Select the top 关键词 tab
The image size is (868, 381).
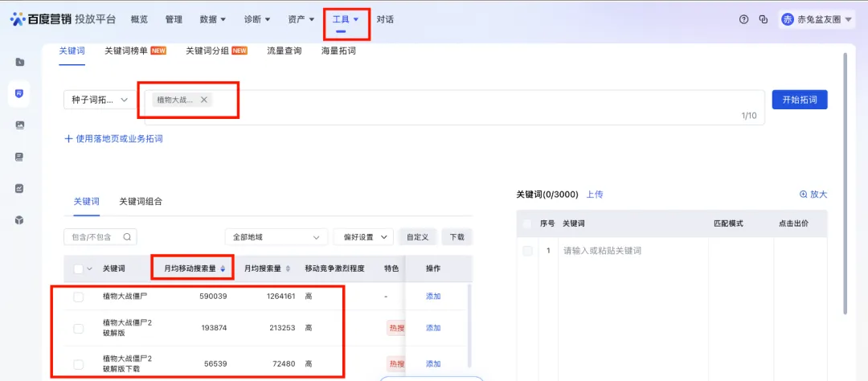click(72, 51)
